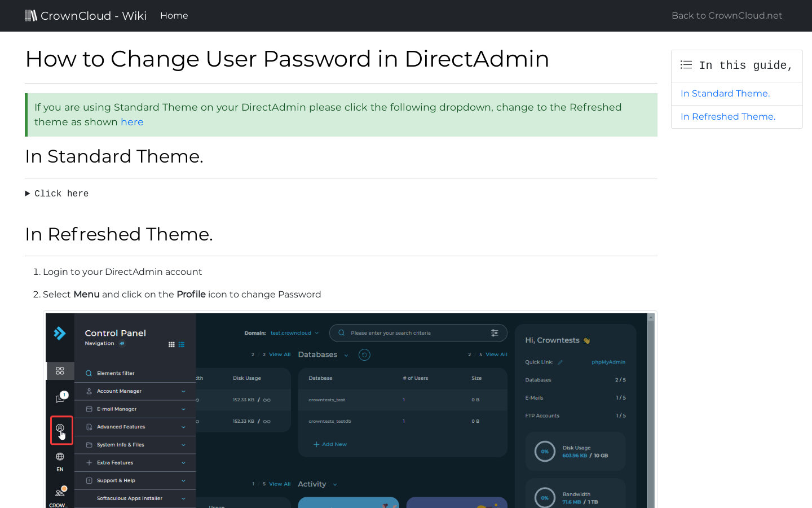Click the search criteria input field

417,333
